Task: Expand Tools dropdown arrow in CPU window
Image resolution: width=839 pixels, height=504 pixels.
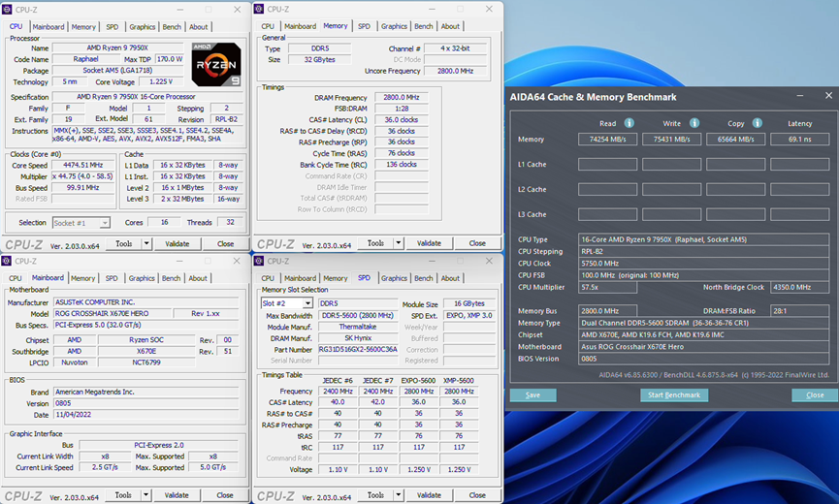Action: 146,243
